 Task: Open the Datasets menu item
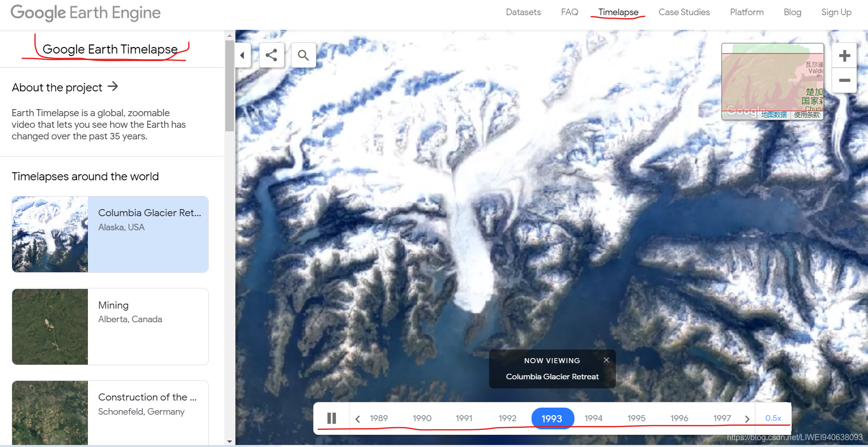pos(523,12)
